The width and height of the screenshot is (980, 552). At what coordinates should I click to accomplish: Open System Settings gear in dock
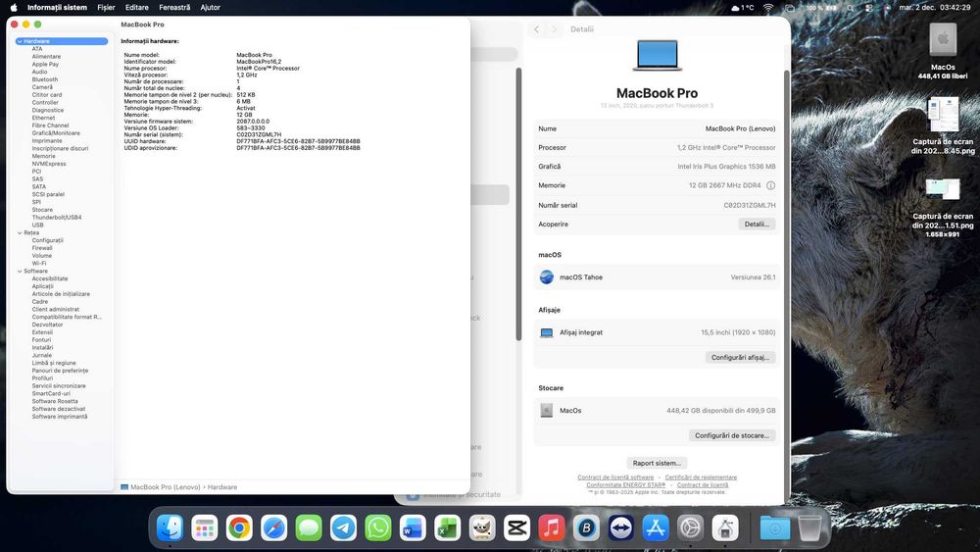click(x=690, y=528)
